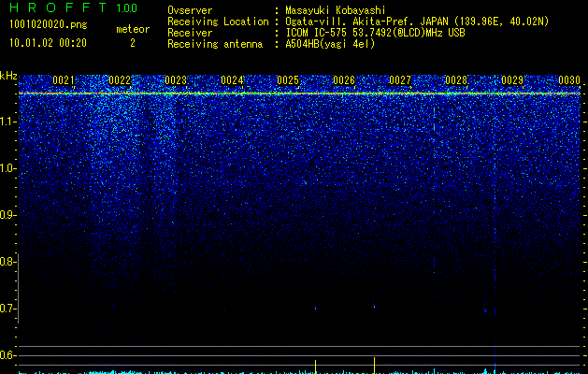Screen dimensions: 588x374
Task: Click the Receiving Location value text
Action: click(417, 22)
